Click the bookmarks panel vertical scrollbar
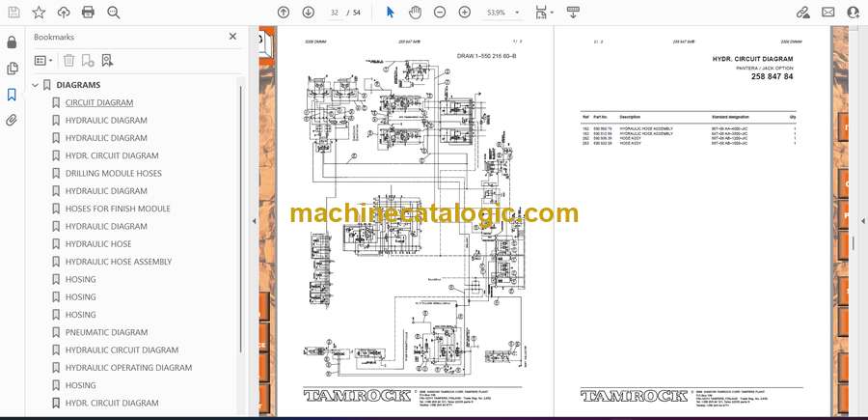Image resolution: width=868 pixels, height=420 pixels. point(241,219)
